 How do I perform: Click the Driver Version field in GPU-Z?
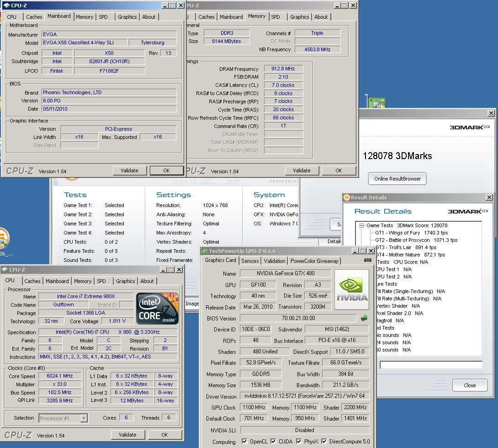(x=305, y=396)
